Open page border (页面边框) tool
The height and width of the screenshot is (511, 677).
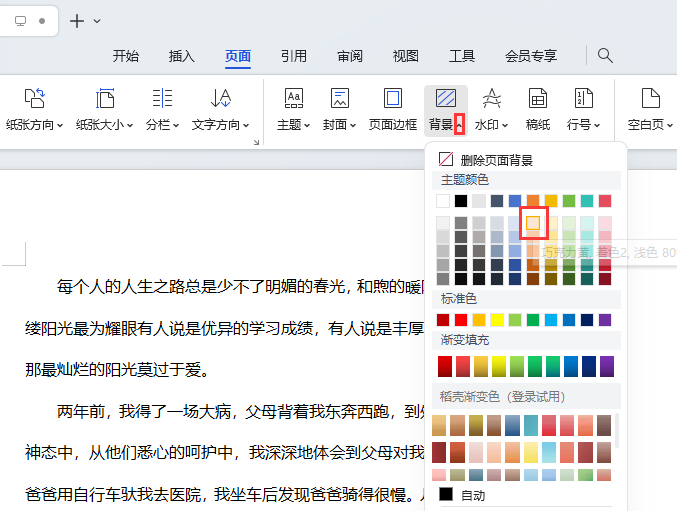click(392, 98)
